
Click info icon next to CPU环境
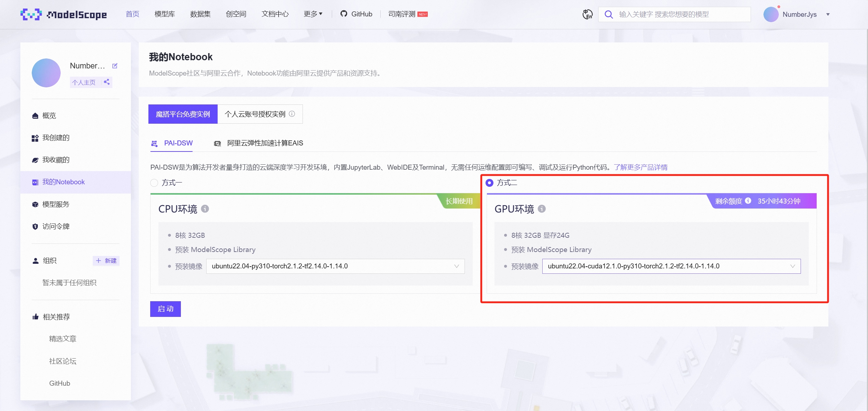pos(205,209)
